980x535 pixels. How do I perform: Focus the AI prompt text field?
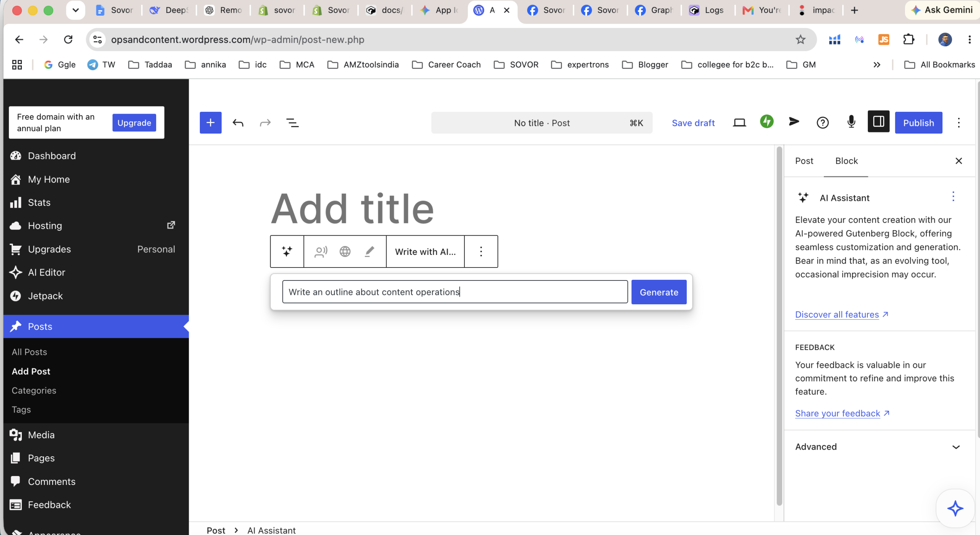[455, 292]
